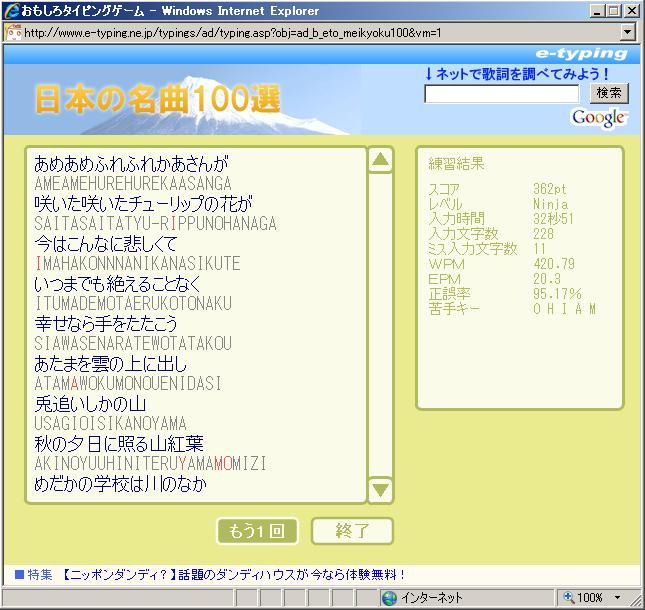Click the 正誤率 label

pyautogui.click(x=449, y=294)
